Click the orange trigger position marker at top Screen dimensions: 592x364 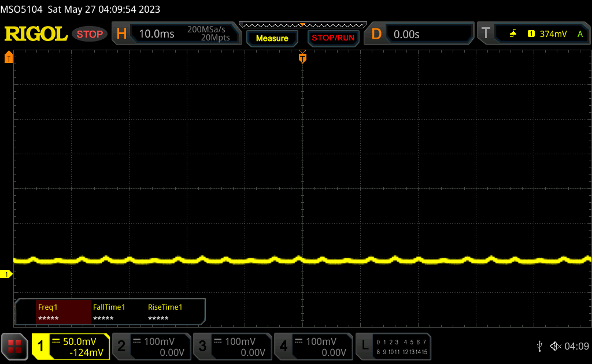tap(302, 57)
